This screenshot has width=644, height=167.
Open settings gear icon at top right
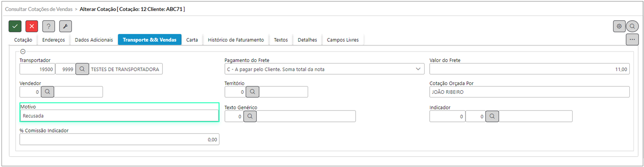tap(619, 26)
